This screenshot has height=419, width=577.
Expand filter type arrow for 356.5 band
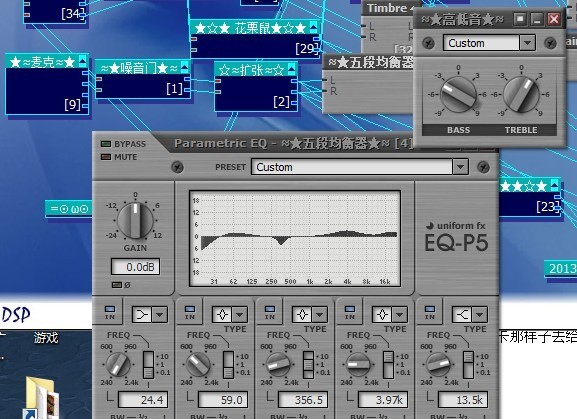click(319, 315)
